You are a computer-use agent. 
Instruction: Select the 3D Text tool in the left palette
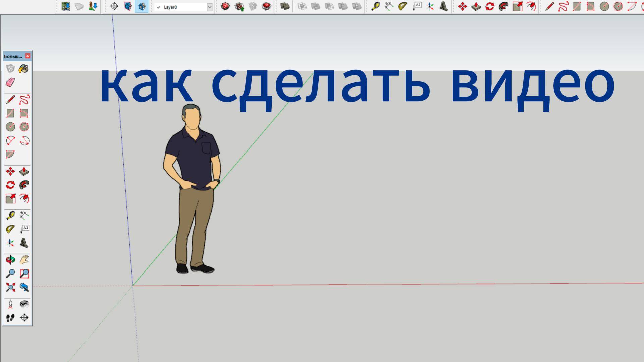point(24,243)
